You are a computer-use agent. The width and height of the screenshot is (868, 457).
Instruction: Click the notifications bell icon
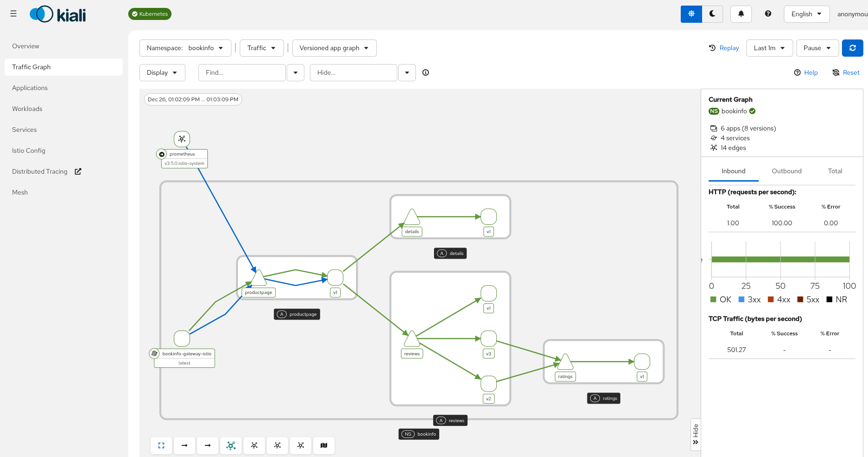741,14
